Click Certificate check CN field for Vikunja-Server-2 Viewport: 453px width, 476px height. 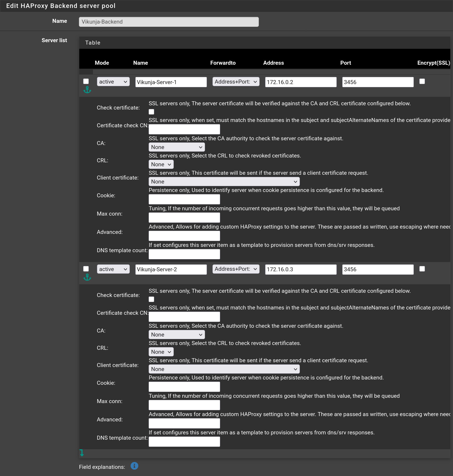pos(184,317)
